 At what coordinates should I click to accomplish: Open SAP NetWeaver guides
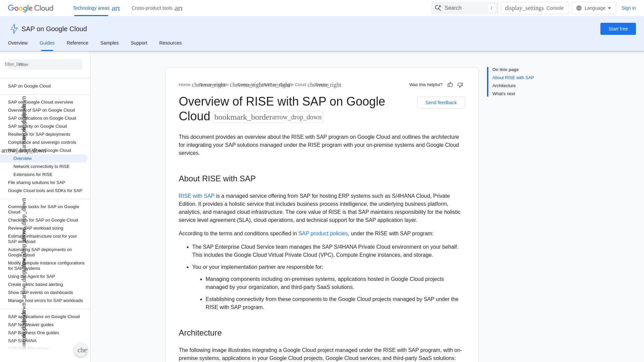[x=31, y=325]
